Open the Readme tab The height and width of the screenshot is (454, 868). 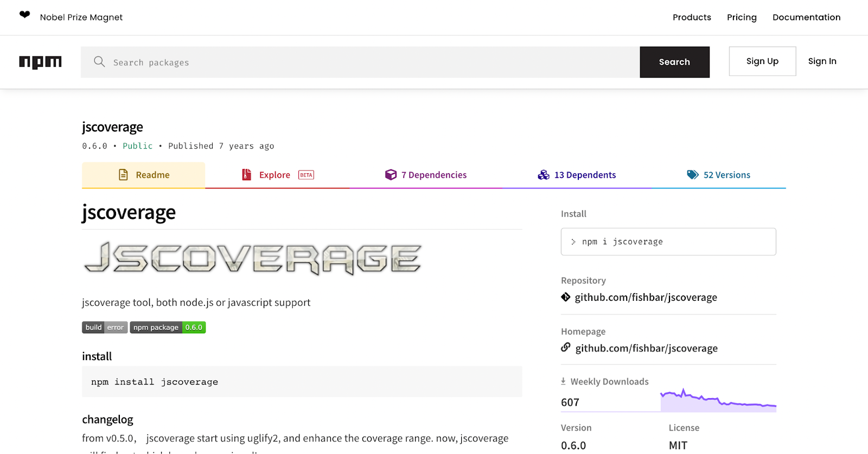tap(143, 175)
